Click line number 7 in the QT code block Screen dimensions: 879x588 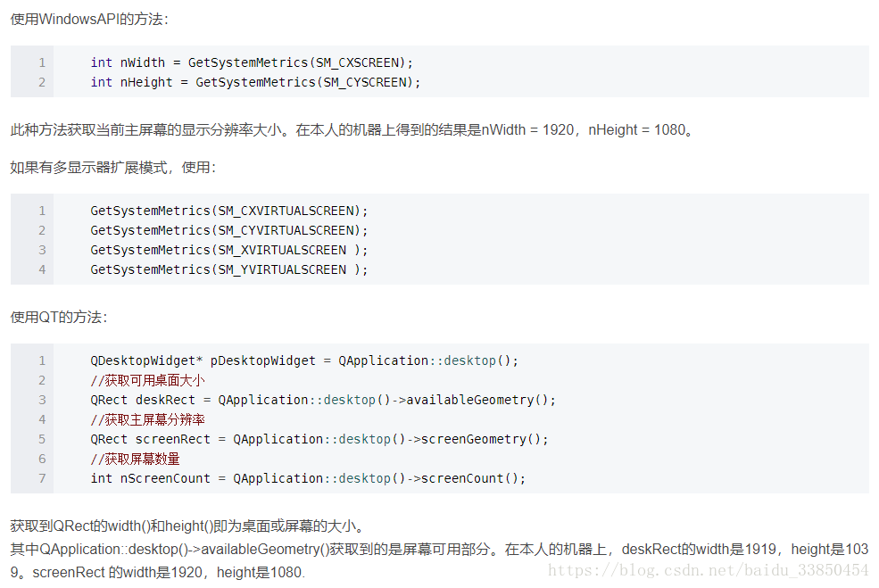pos(42,478)
